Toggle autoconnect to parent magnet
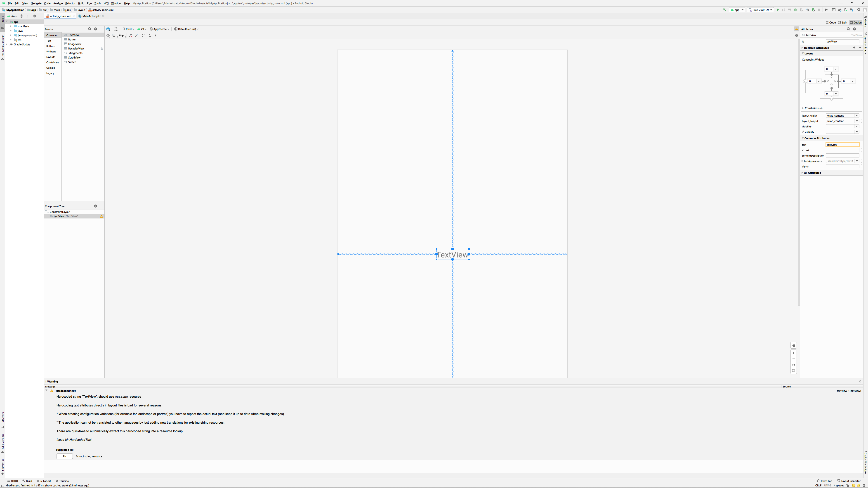Screen dimensions: 868x488 click(114, 35)
